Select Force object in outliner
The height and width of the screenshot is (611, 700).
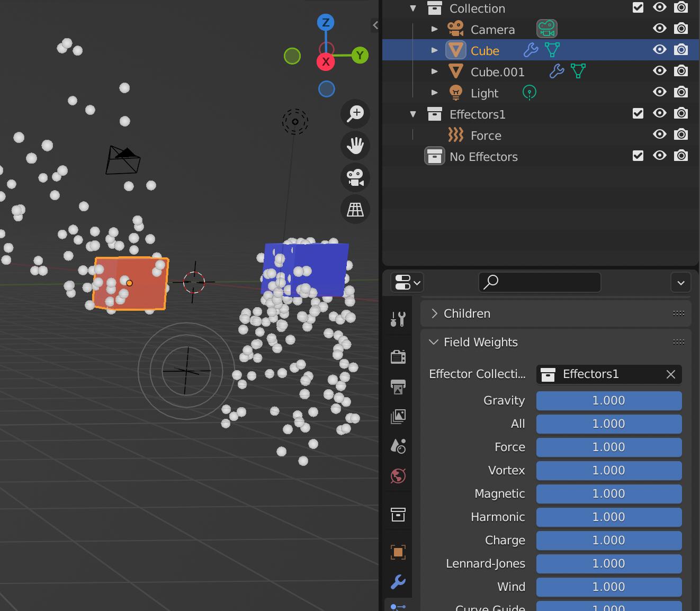[486, 136]
